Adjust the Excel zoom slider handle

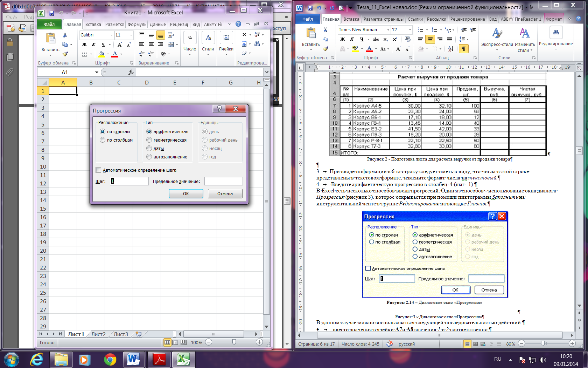pyautogui.click(x=234, y=342)
